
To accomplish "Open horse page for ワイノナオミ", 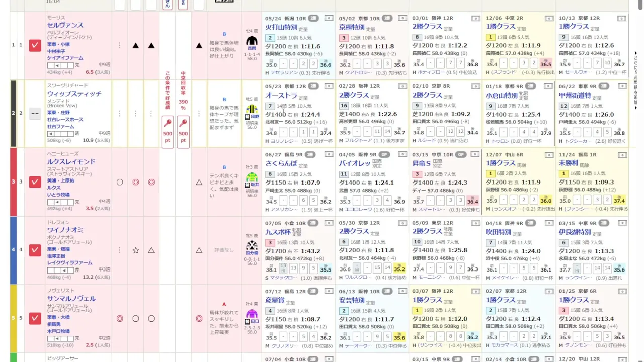I will tap(65, 230).
